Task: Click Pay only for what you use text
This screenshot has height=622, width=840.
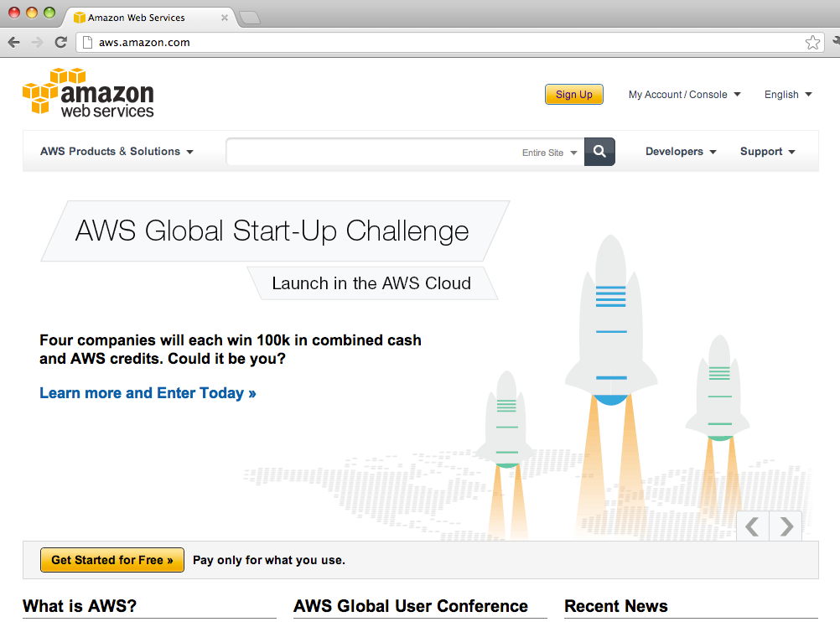Action: tap(269, 560)
